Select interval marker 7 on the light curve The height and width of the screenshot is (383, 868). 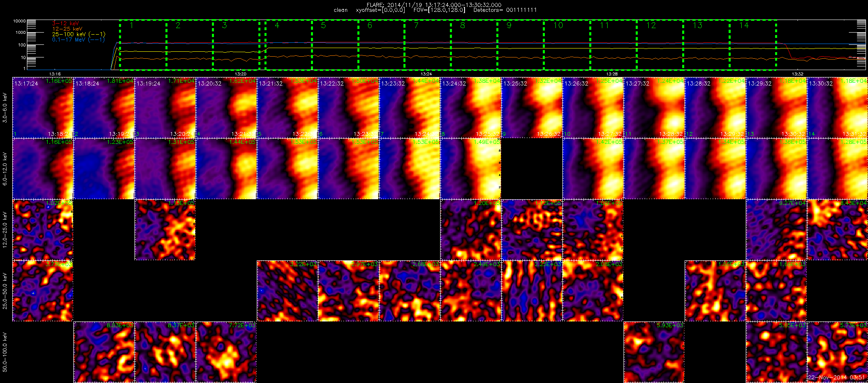click(416, 26)
